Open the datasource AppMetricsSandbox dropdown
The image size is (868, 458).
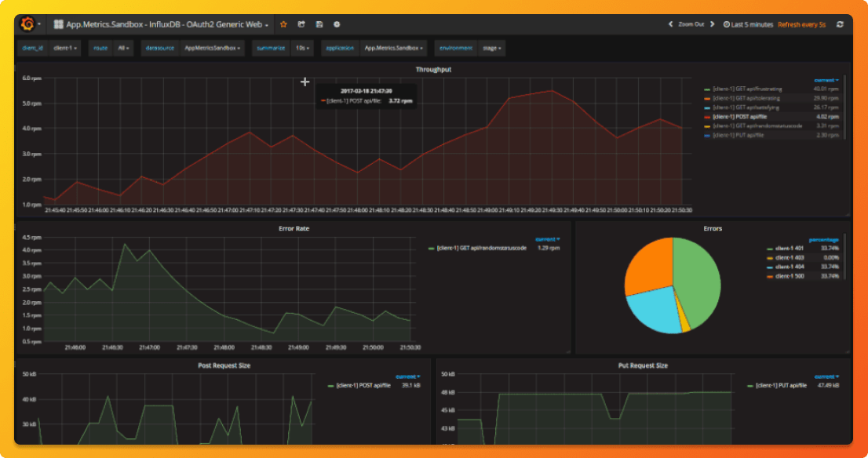click(212, 48)
